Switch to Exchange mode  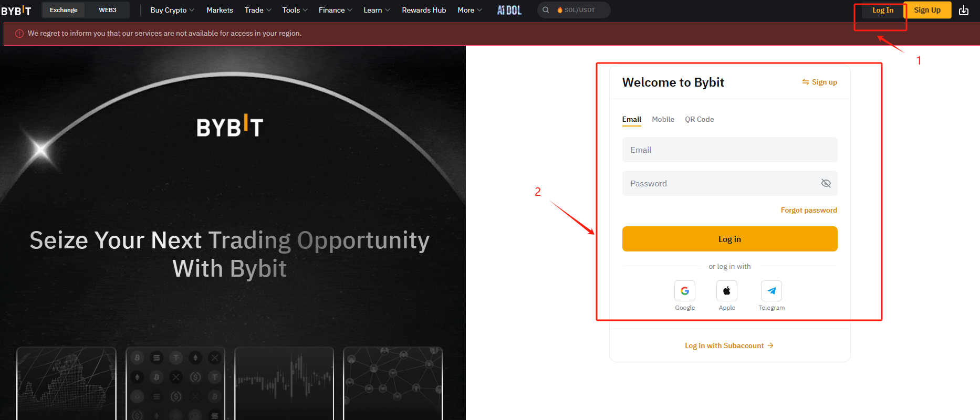(64, 10)
